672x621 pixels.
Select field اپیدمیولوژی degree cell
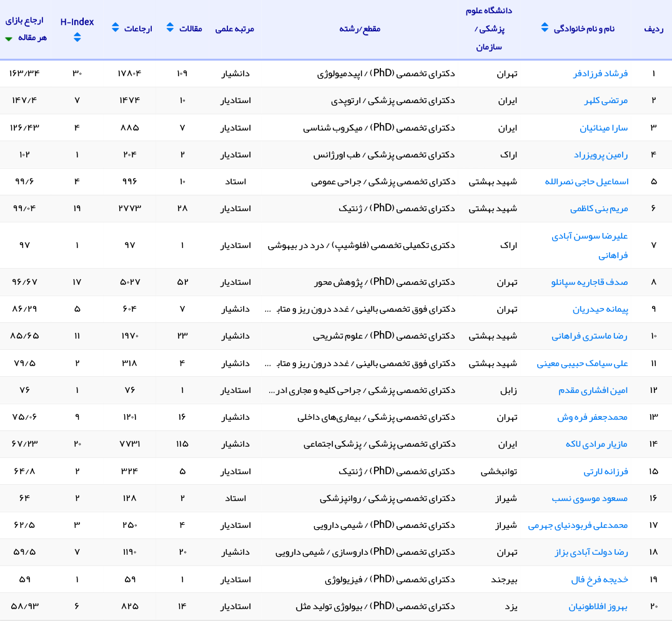coord(386,74)
